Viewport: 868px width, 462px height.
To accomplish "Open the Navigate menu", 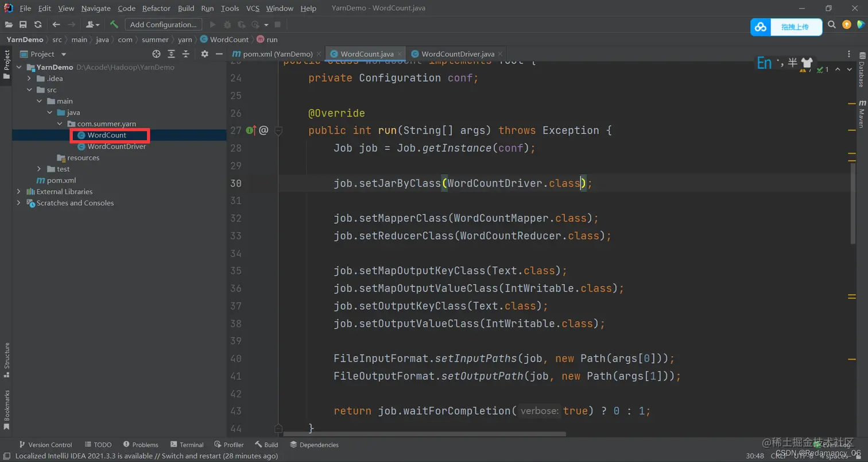I will pos(96,9).
